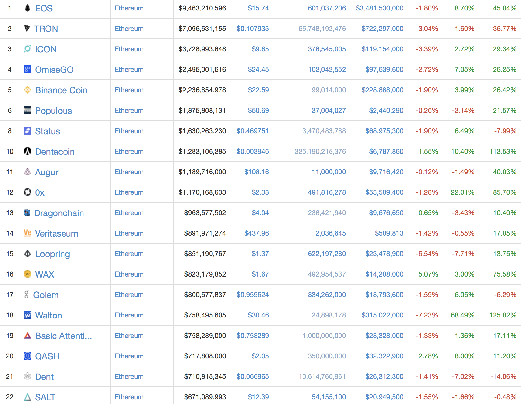Viewport: 532px width, 404px height.
Task: Click Walton volume $315,022,000
Action: [383, 315]
